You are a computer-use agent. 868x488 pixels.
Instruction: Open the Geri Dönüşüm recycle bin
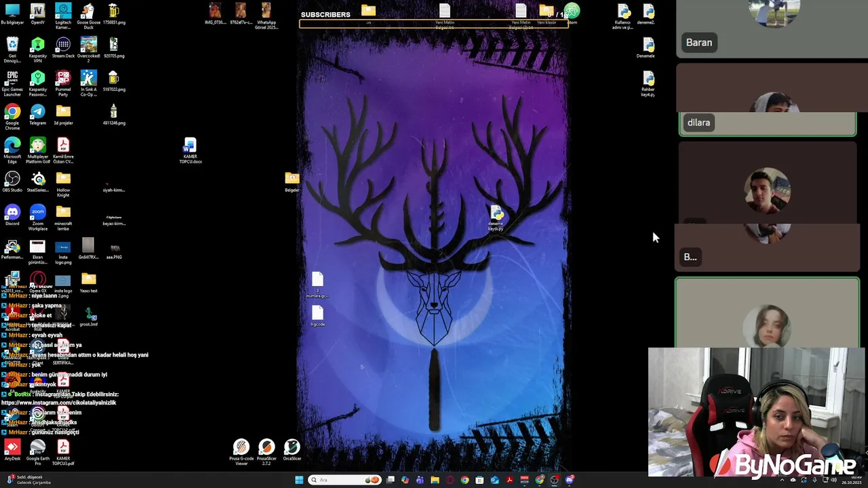pos(12,49)
